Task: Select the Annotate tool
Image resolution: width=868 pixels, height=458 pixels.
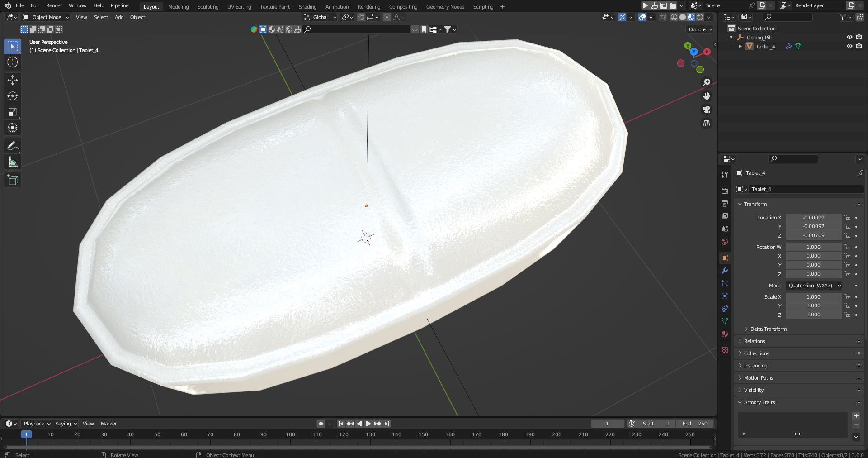Action: pyautogui.click(x=13, y=146)
